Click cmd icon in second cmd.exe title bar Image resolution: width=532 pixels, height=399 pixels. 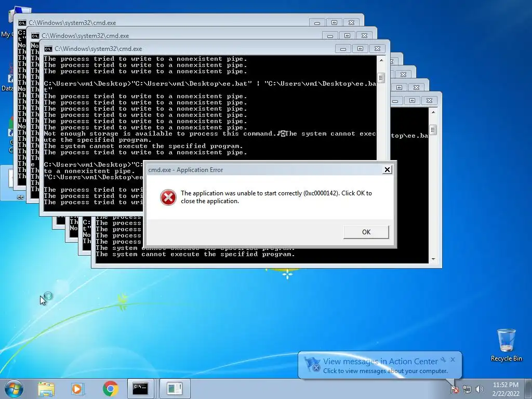click(x=35, y=36)
